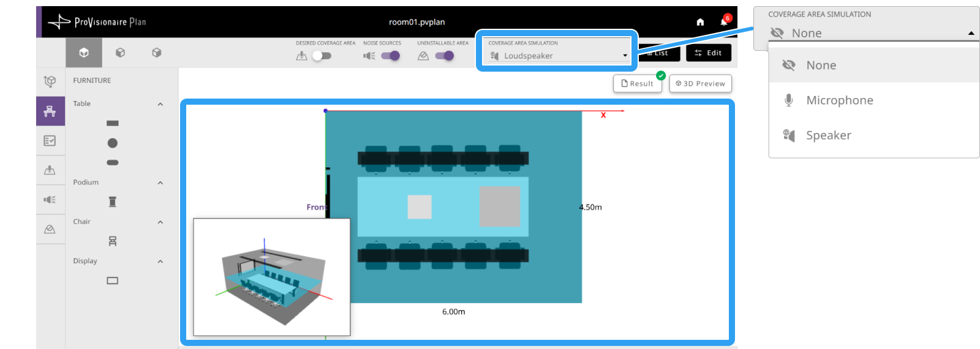Select the display furniture icon
The image size is (980, 349).
113,280
